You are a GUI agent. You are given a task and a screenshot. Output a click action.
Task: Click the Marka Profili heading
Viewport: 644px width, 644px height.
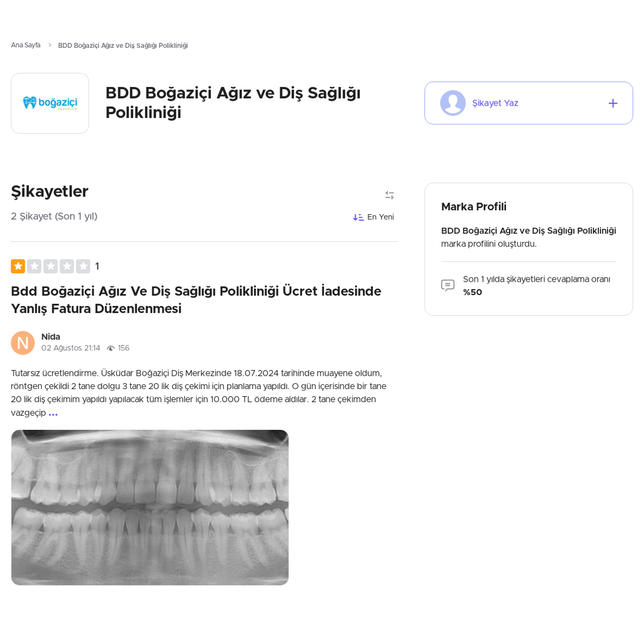click(474, 207)
